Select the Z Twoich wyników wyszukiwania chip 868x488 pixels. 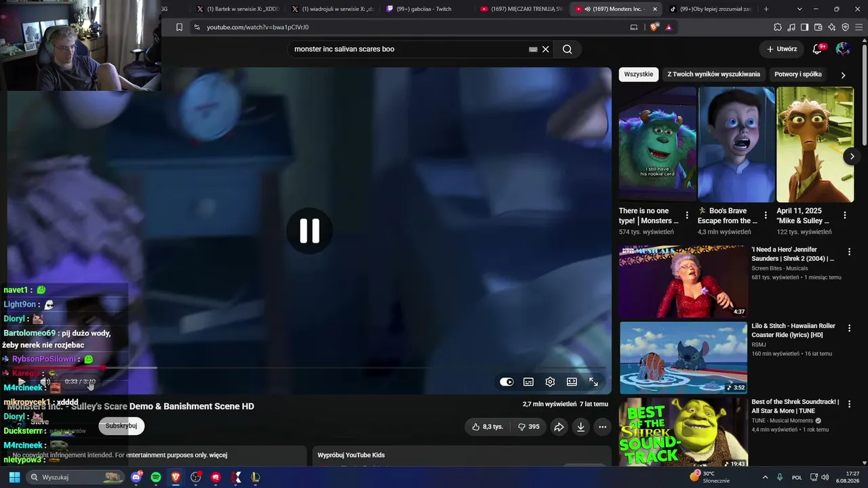point(713,75)
